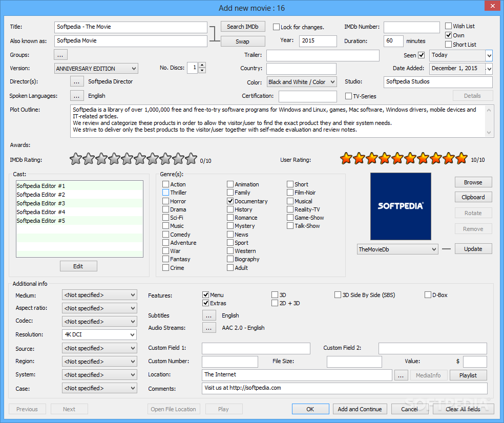
Task: Click into the Title input field
Action: point(131,27)
